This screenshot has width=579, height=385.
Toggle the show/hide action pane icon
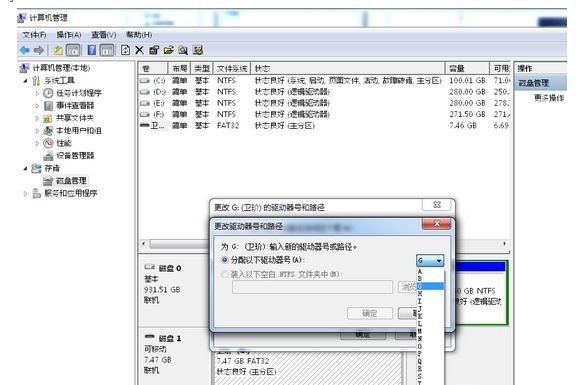[x=107, y=50]
